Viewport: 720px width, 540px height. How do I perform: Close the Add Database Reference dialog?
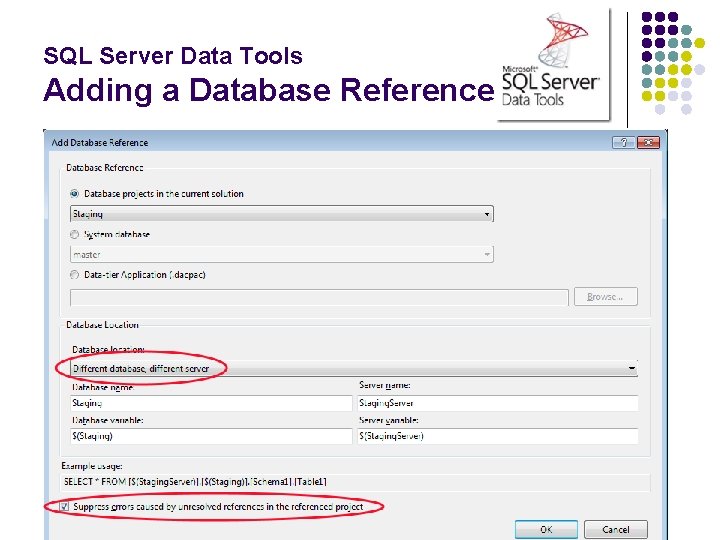coord(648,142)
